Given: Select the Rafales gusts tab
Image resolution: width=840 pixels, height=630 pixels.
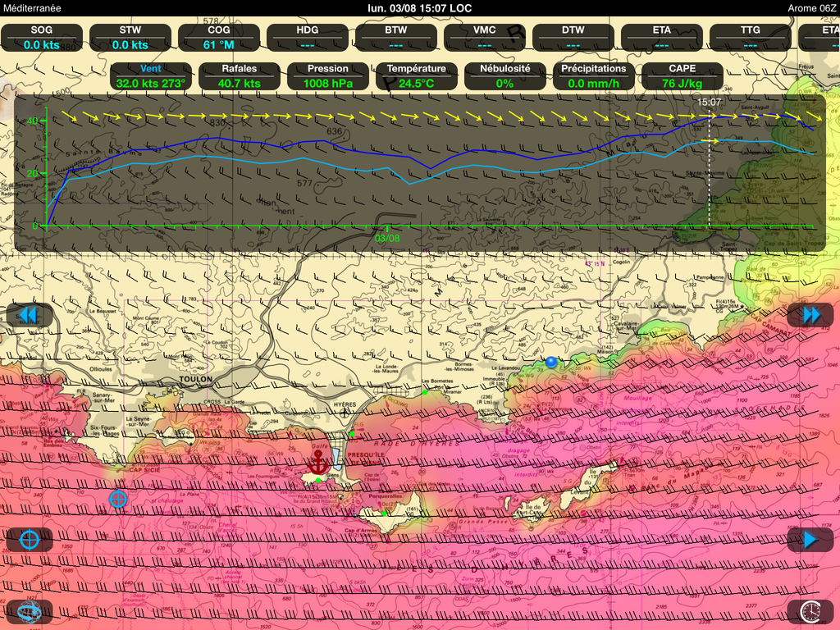Looking at the screenshot, I should point(239,76).
